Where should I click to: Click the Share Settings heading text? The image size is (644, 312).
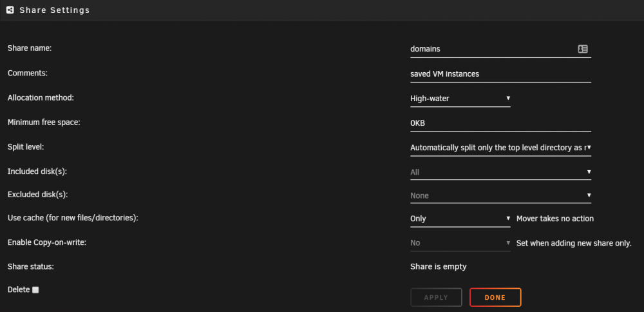[55, 10]
